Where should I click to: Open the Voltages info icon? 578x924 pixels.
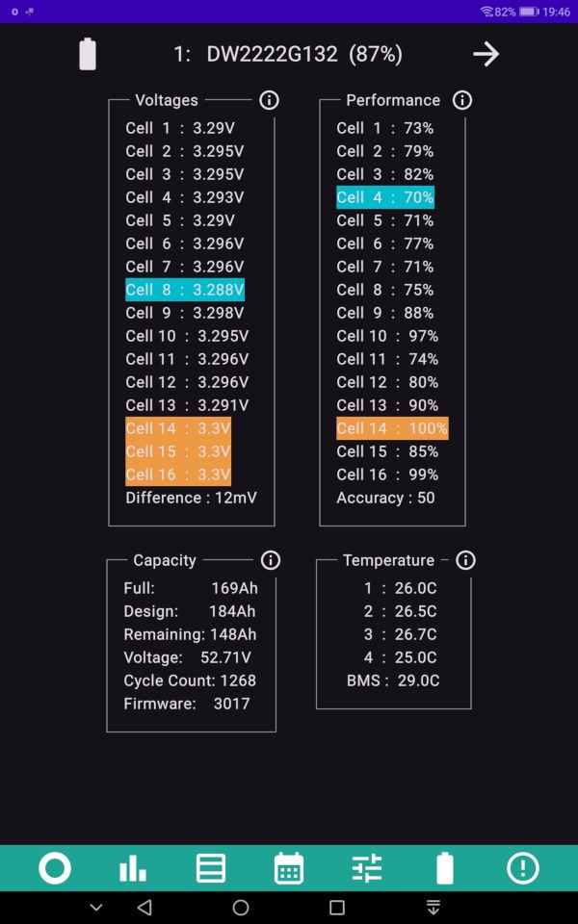pyautogui.click(x=269, y=100)
